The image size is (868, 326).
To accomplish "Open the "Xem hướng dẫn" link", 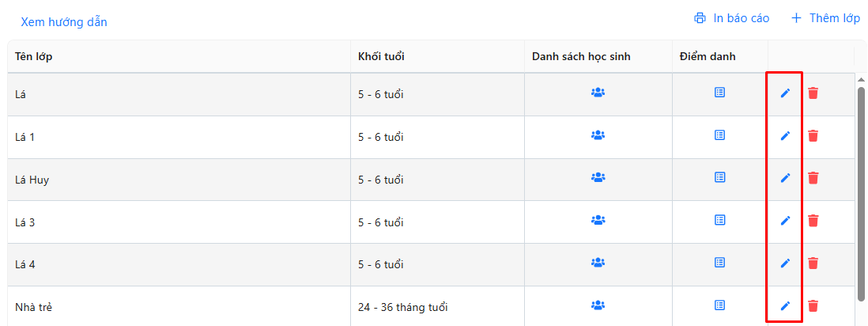I will [x=64, y=22].
